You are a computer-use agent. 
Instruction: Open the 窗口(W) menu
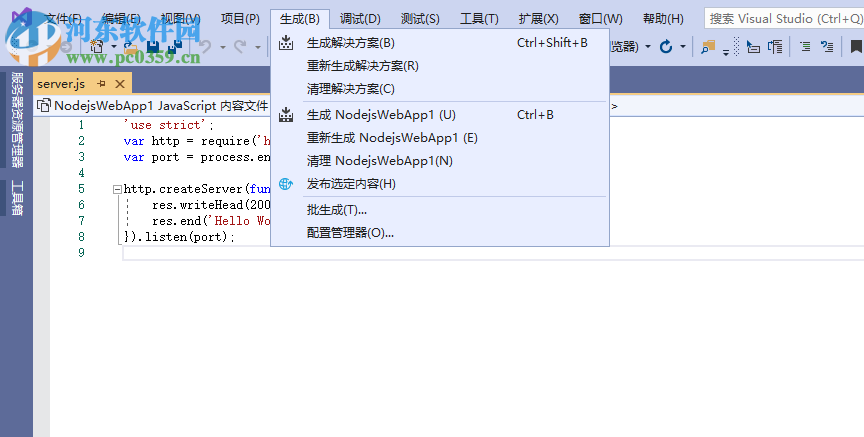[x=601, y=19]
